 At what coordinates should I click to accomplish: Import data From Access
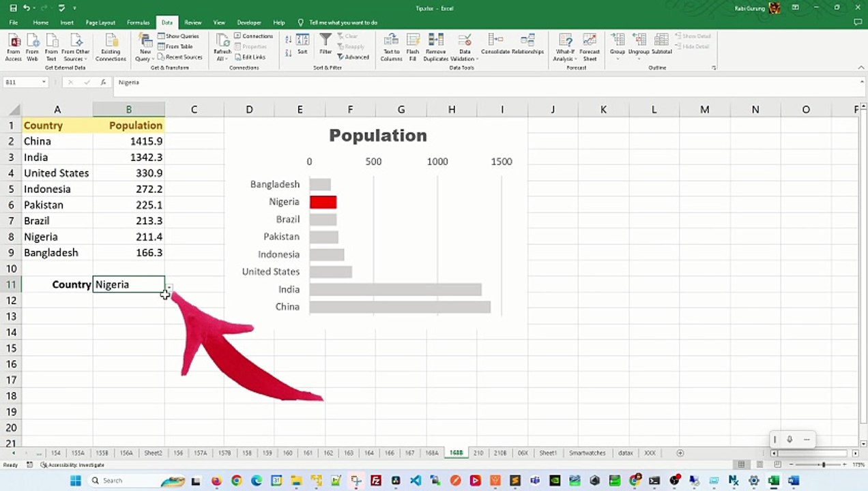coord(14,48)
